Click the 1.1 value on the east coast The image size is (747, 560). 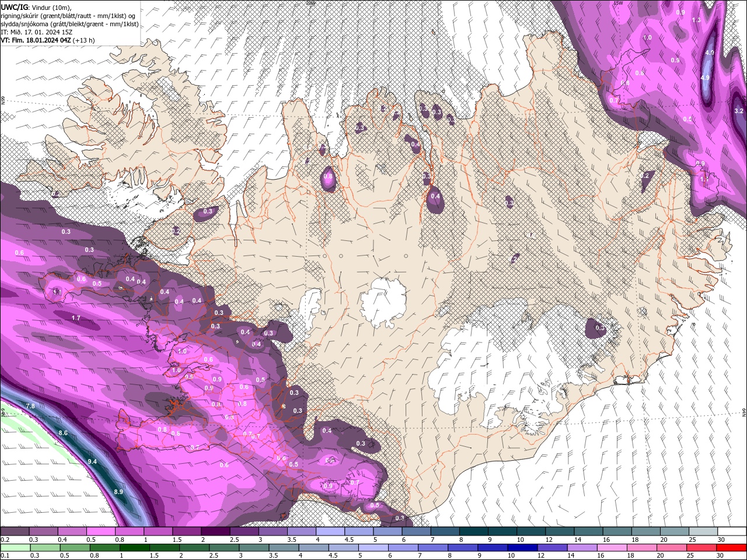tap(704, 179)
